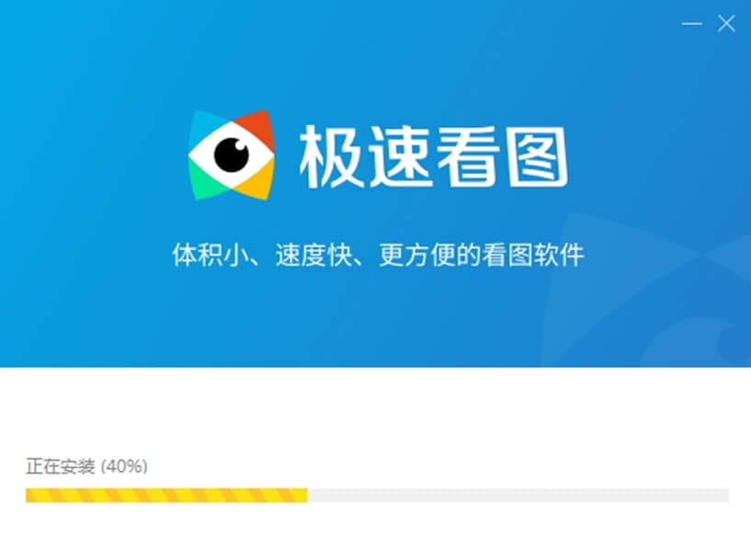This screenshot has height=560, width=751.
Task: Click the 速 character in the title
Action: 399,157
